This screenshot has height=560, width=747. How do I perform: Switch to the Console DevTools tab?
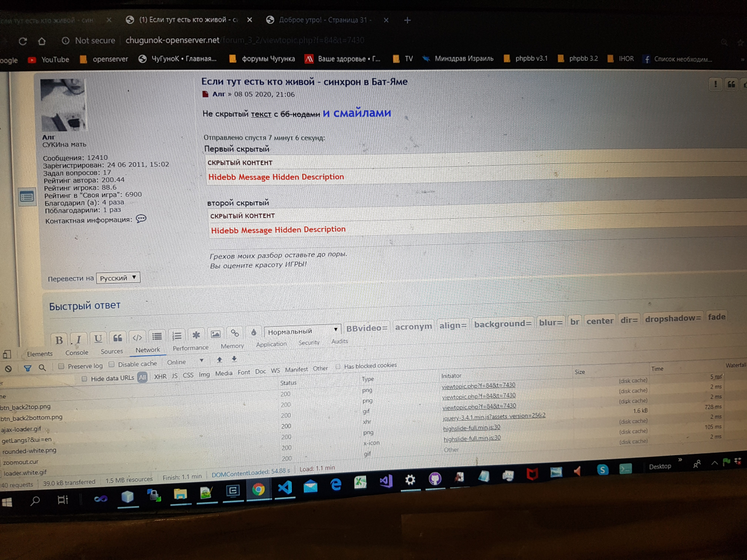[77, 353]
